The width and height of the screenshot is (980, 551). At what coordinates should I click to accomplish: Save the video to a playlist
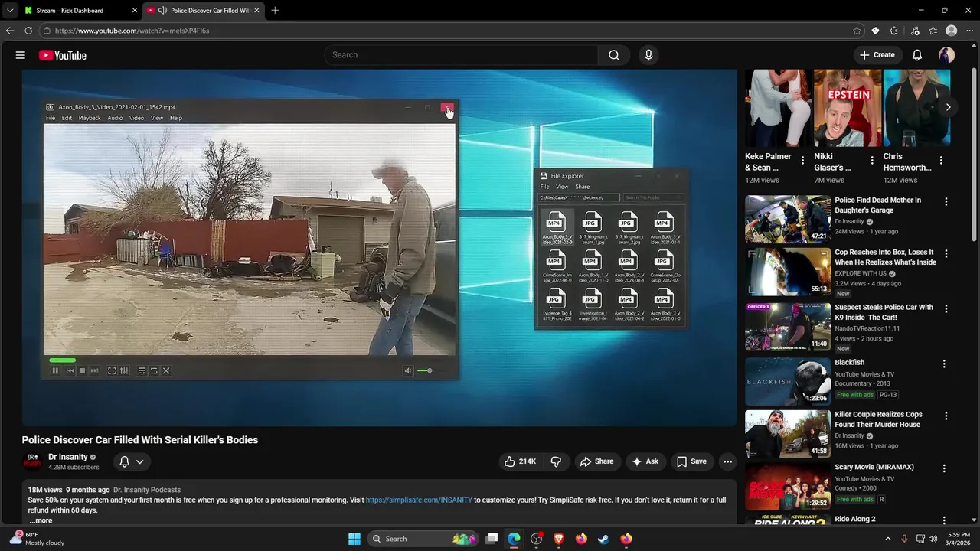(x=691, y=461)
